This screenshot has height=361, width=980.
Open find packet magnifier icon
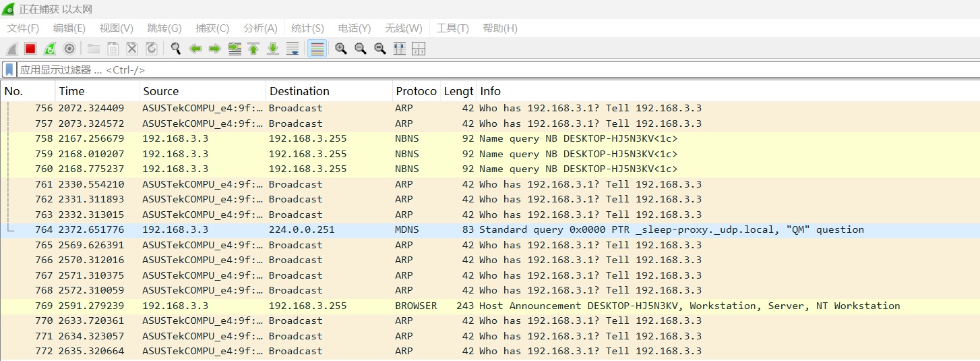point(176,49)
